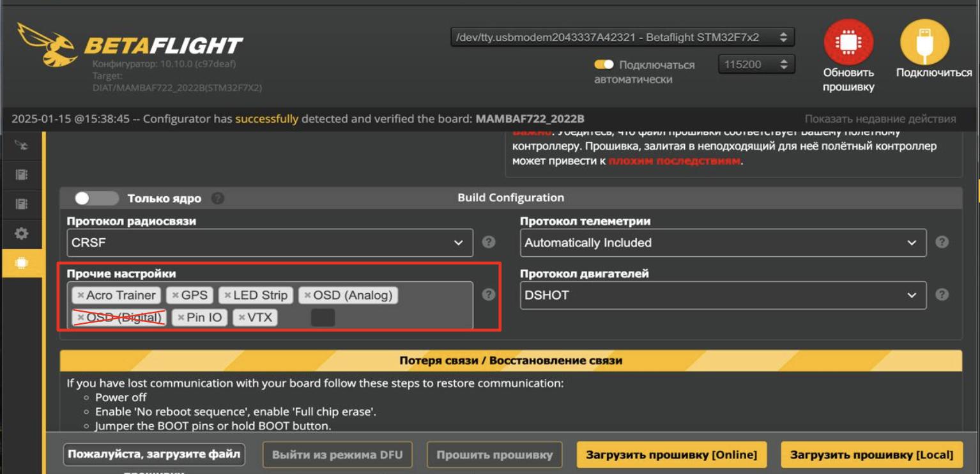Click the red Обновить прошивку chip icon
980x474 pixels.
tap(848, 42)
